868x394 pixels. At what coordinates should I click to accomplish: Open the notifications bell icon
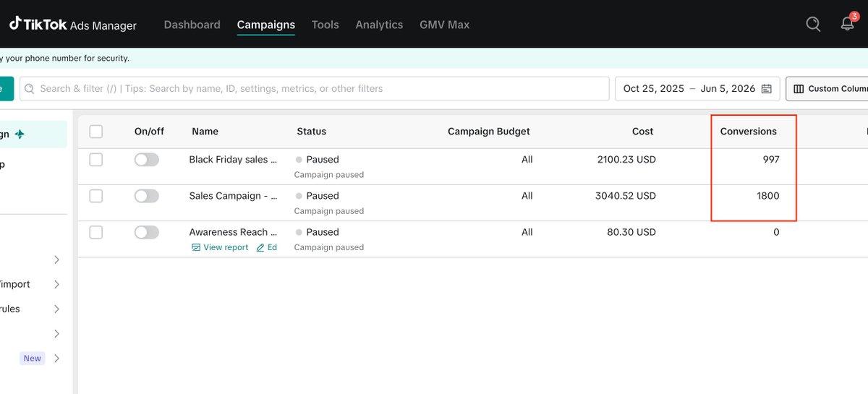(x=848, y=23)
